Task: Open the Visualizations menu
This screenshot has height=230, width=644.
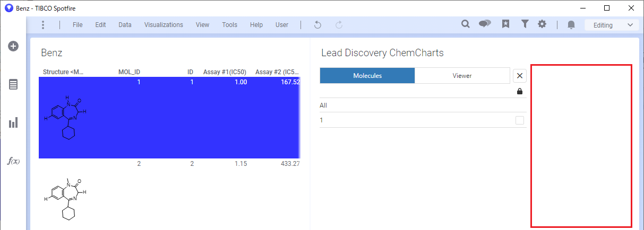Action: tap(164, 25)
